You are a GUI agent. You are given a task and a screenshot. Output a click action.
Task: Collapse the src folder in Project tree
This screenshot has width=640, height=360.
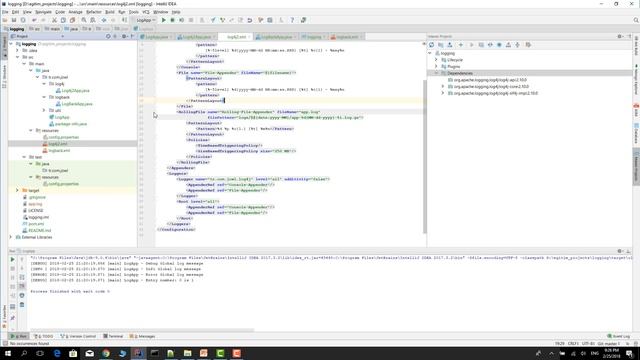coord(18,57)
